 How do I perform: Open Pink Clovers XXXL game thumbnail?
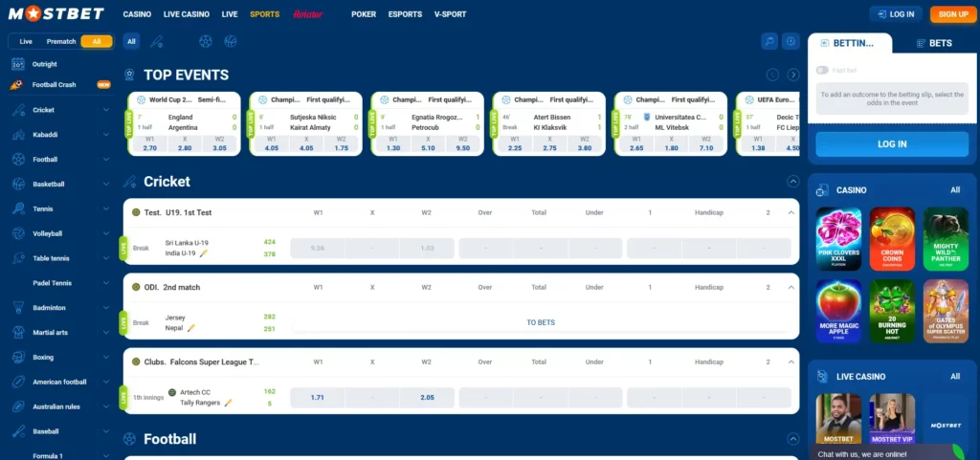coord(838,239)
